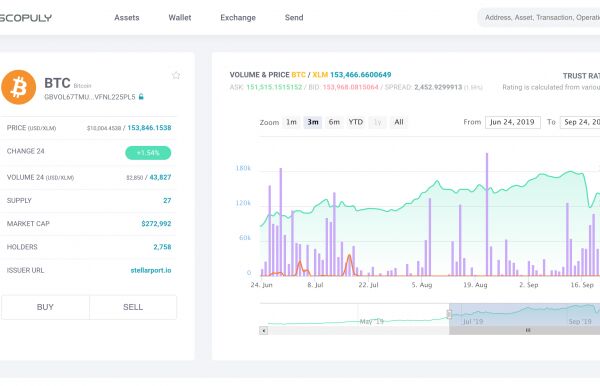The image size is (600, 386).
Task: Set chart zoom to All
Action: pyautogui.click(x=399, y=122)
